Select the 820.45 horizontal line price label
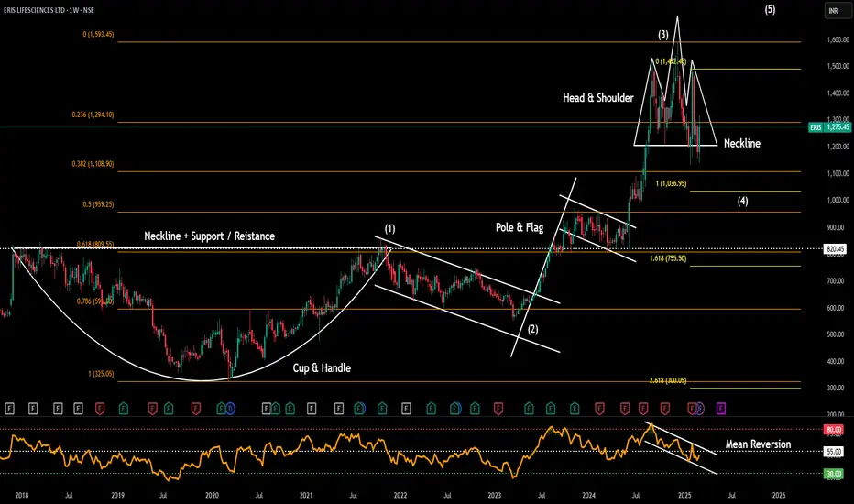Image resolution: width=854 pixels, height=504 pixels. point(835,248)
